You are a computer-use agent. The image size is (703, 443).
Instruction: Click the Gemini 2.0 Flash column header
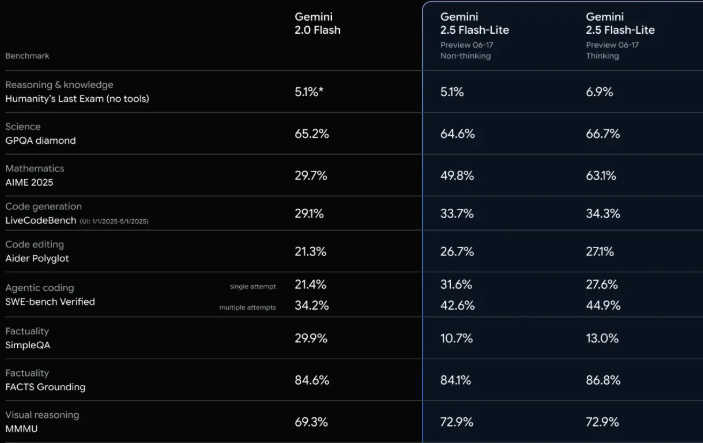[x=317, y=23]
